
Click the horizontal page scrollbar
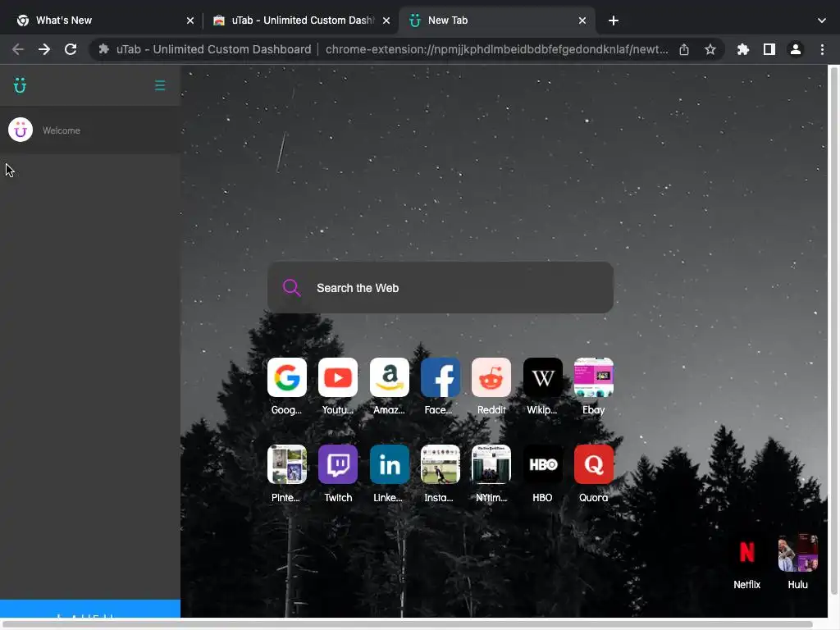[x=409, y=624]
